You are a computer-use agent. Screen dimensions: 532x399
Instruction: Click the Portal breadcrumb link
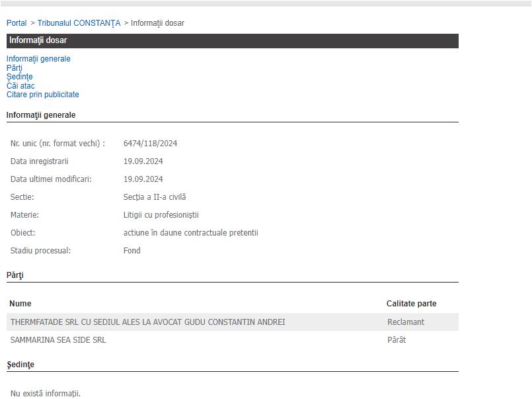pyautogui.click(x=17, y=23)
